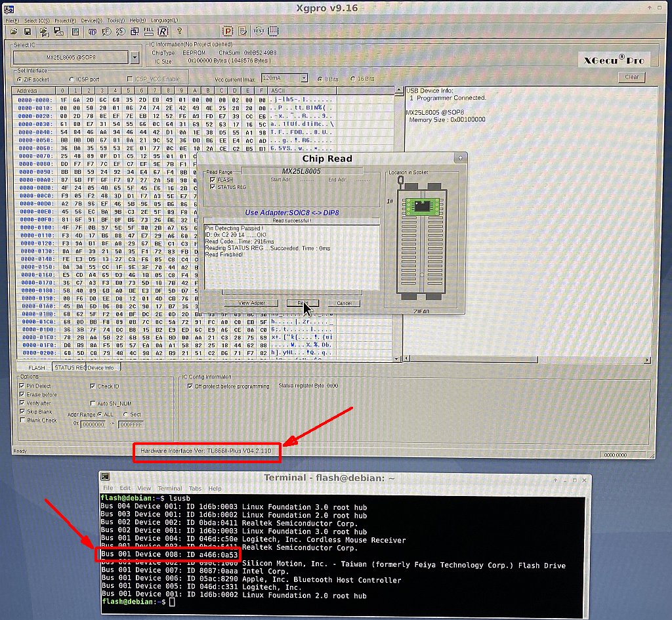Click the Clear button
This screenshot has width=672, height=620.
[x=632, y=77]
